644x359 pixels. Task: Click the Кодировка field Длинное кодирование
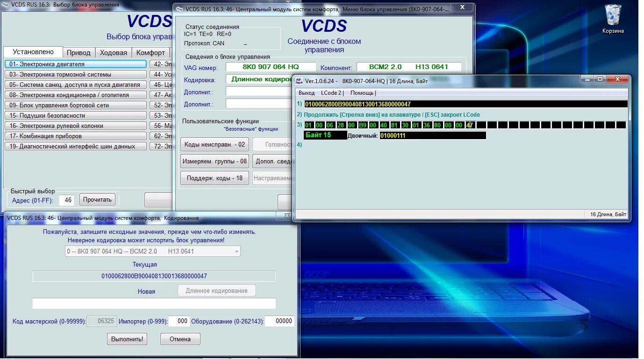click(259, 79)
